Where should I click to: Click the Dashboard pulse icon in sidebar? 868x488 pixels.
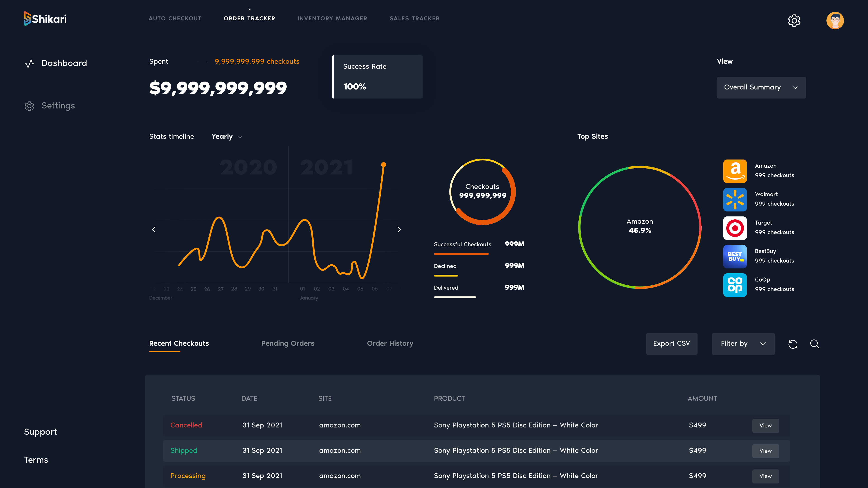point(29,63)
